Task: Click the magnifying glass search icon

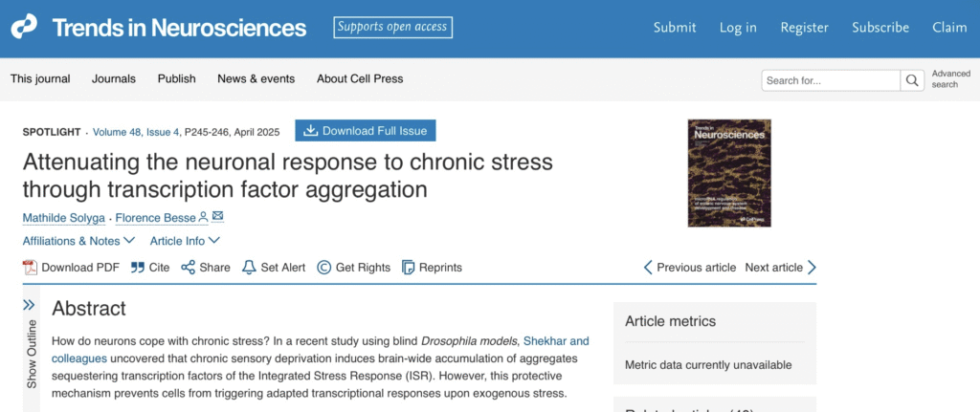Action: [x=912, y=80]
